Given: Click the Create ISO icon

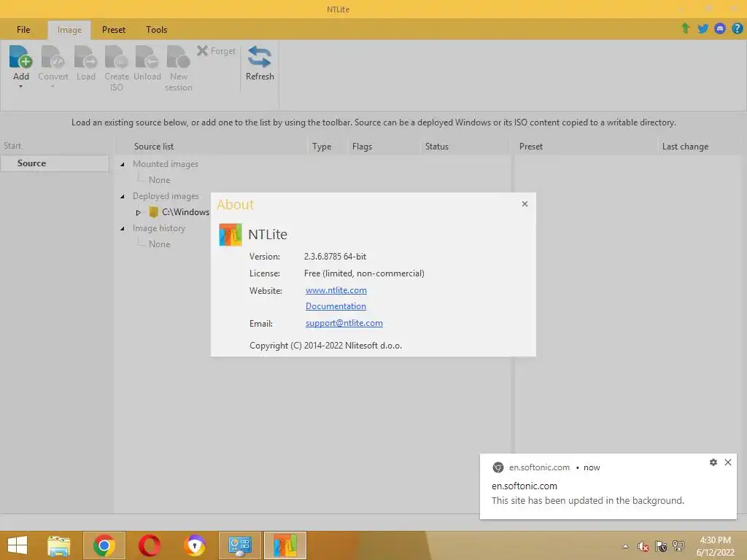Looking at the screenshot, I should [117, 57].
